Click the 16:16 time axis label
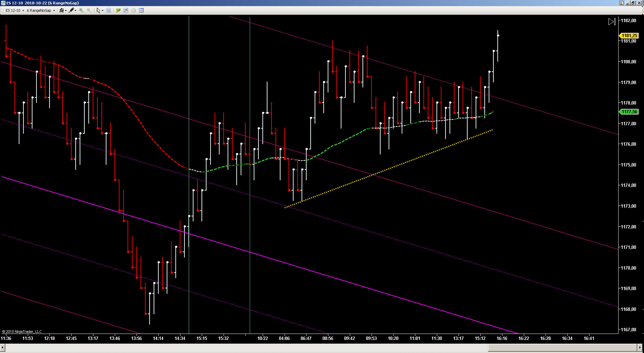The image size is (644, 353). pos(502,338)
